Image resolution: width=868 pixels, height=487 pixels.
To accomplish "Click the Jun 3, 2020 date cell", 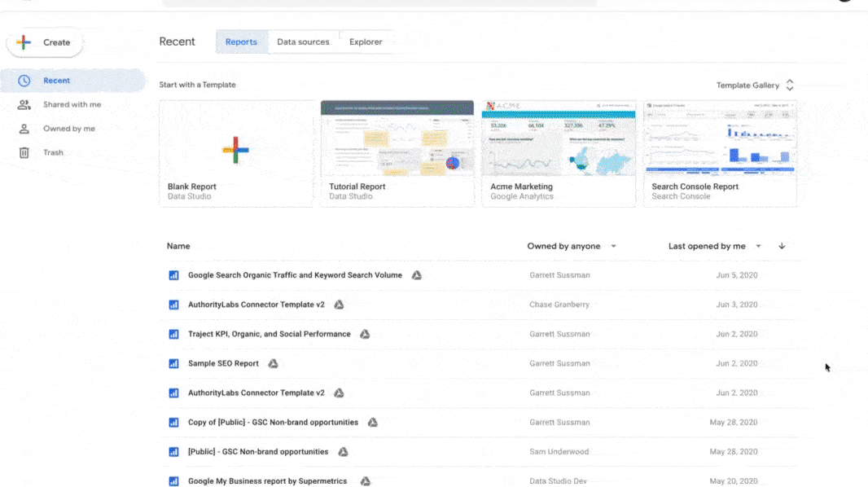I will (737, 305).
